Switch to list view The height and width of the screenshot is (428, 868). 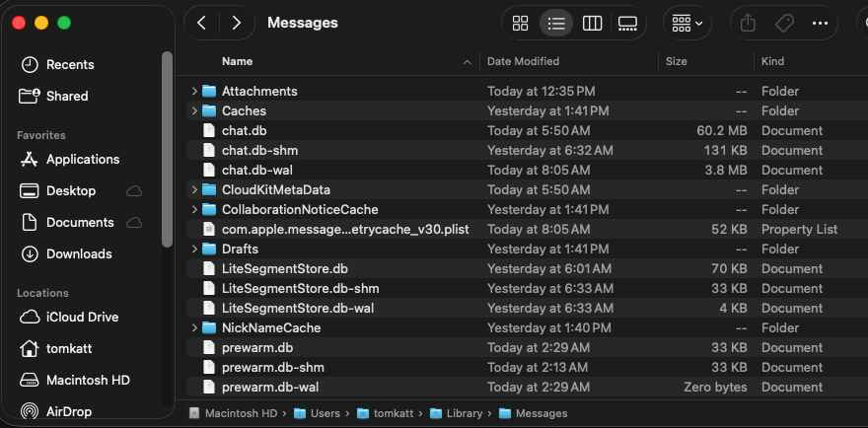click(x=556, y=24)
